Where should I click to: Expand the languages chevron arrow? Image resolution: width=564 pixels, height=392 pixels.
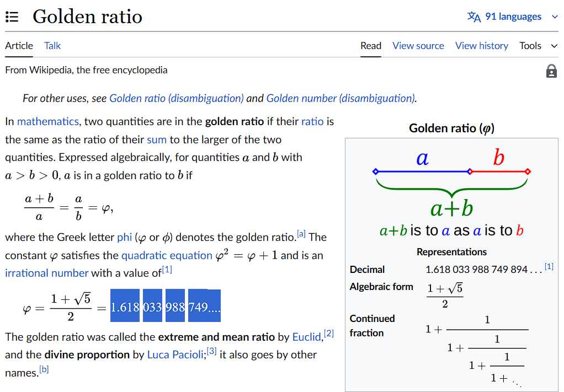pos(555,17)
